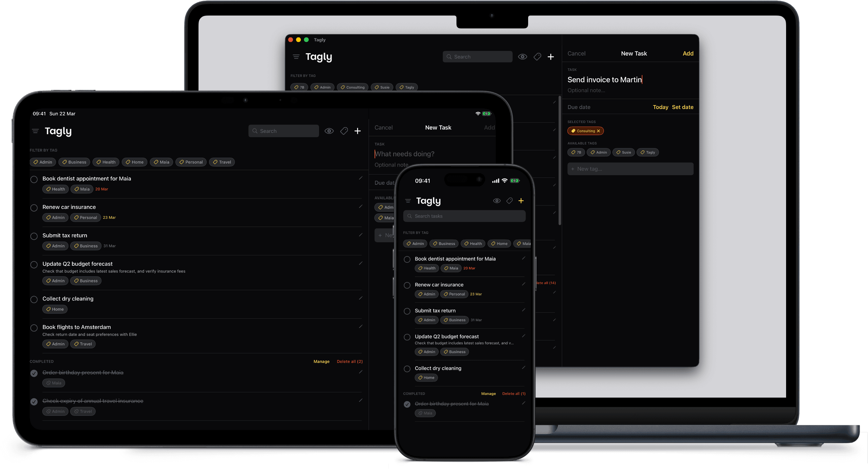Set the due date to "Today" on Mac
The image size is (868, 469).
point(661,107)
